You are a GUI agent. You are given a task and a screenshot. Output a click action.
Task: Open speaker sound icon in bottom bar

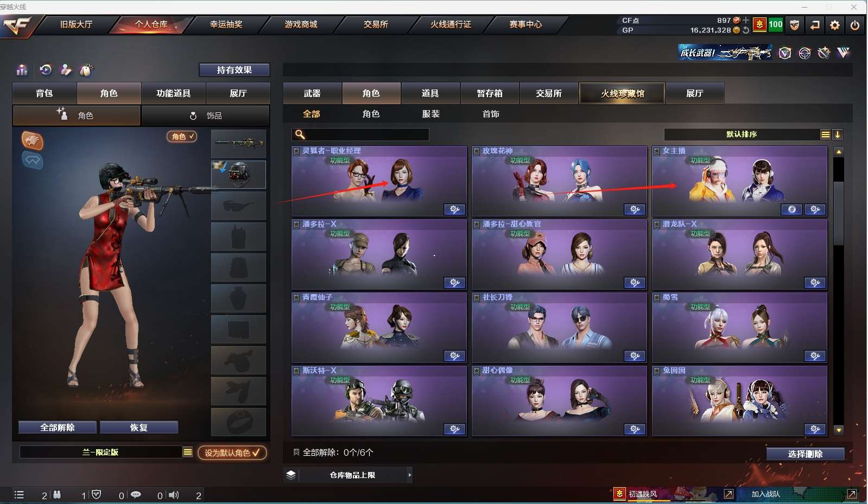174,495
